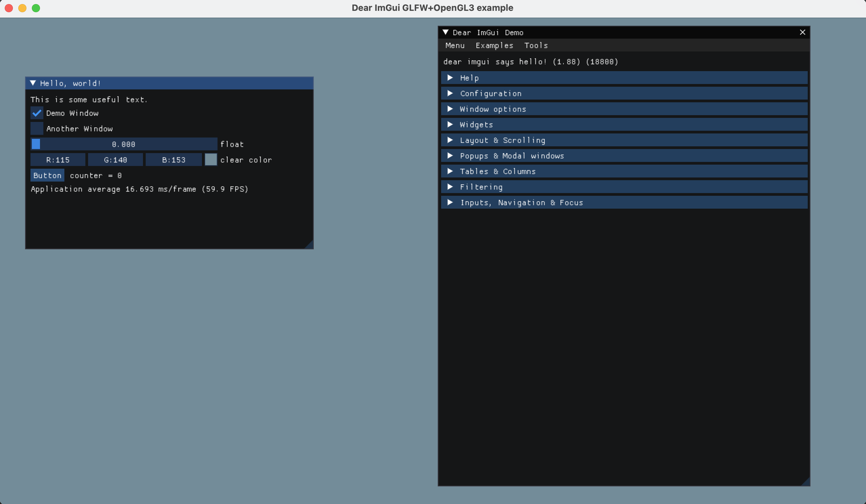Uncheck the Demo Window checkbox

[x=37, y=113]
